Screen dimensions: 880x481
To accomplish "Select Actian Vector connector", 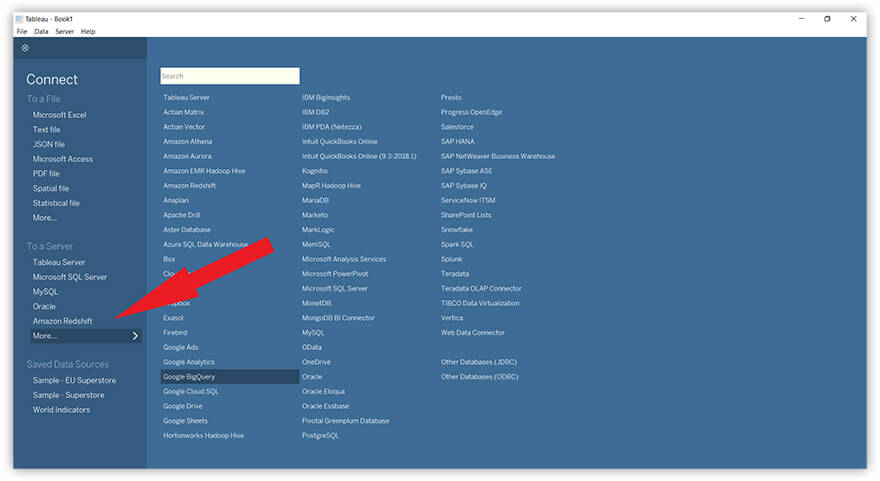I will click(184, 127).
